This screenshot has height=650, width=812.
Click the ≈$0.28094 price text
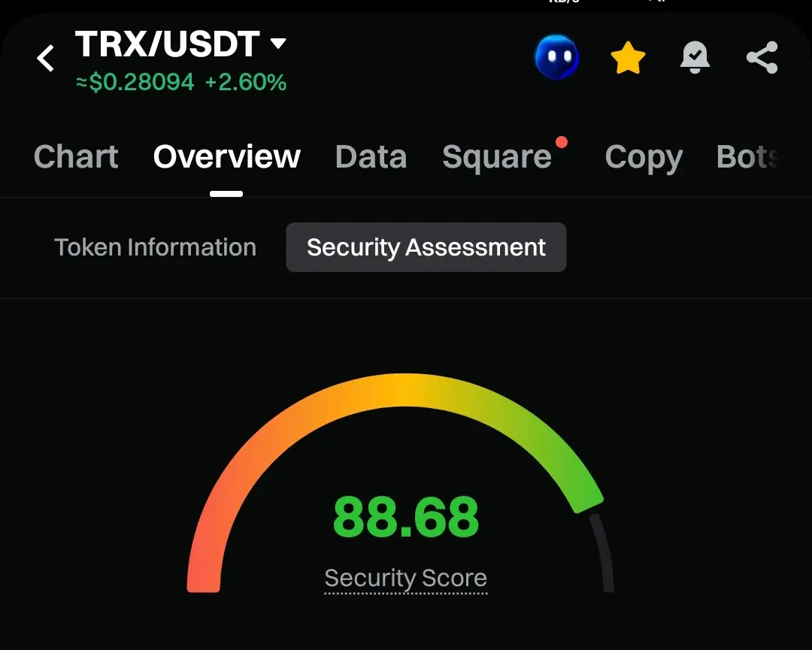135,83
